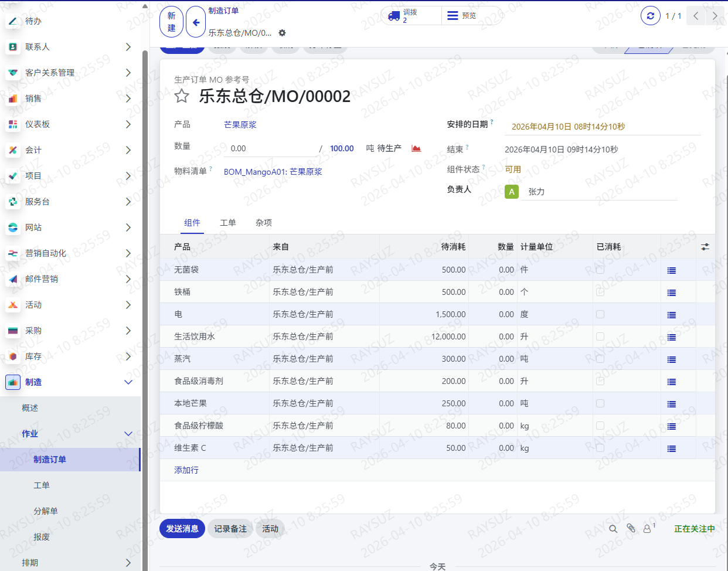Click 添加行 to add a component
Screen dimensions: 728x571
186,470
